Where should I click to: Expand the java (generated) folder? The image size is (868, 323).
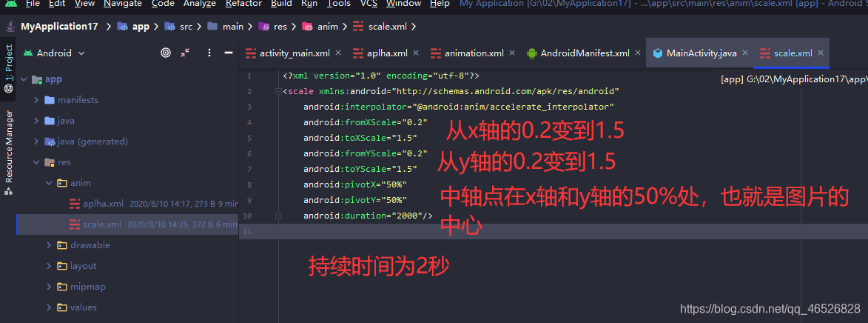(x=36, y=141)
